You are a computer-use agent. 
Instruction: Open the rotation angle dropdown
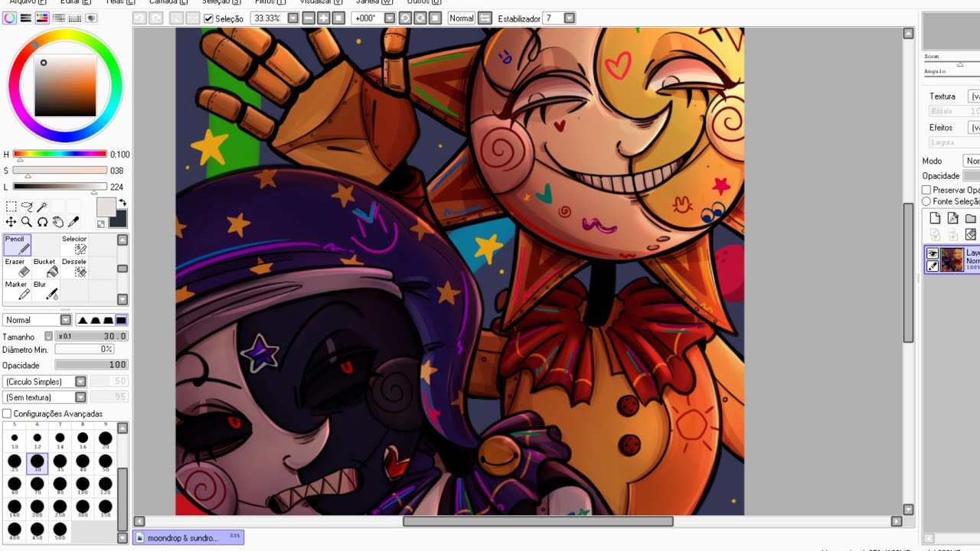tap(389, 18)
